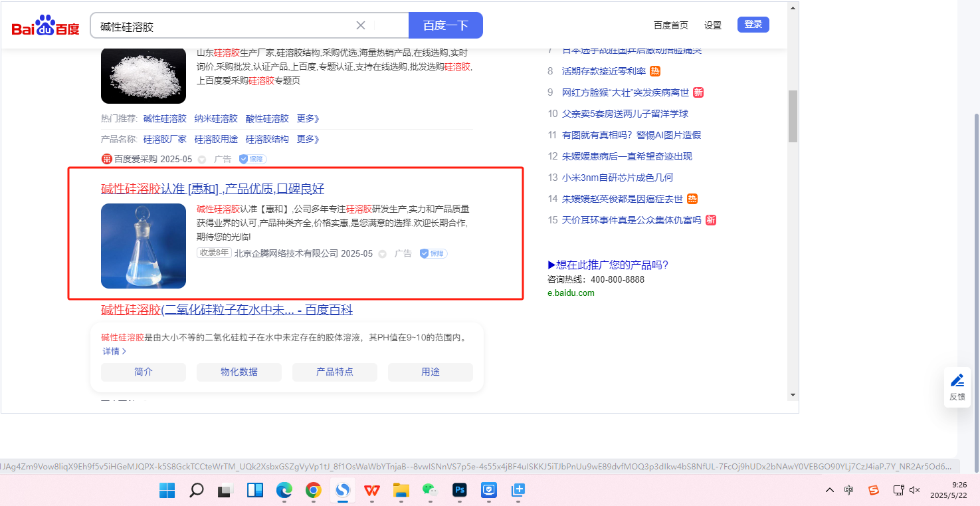Click the Sogou input method tray icon
The height and width of the screenshot is (506, 980).
874,490
